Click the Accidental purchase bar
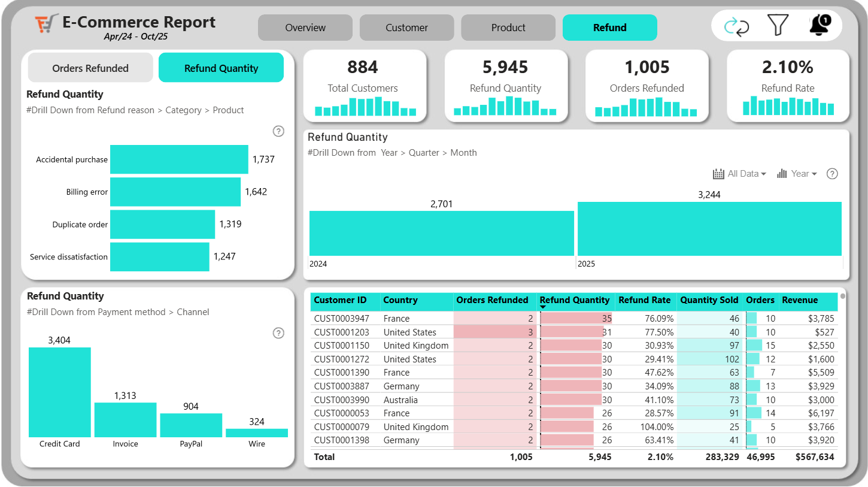Image resolution: width=868 pixels, height=487 pixels. click(x=179, y=159)
